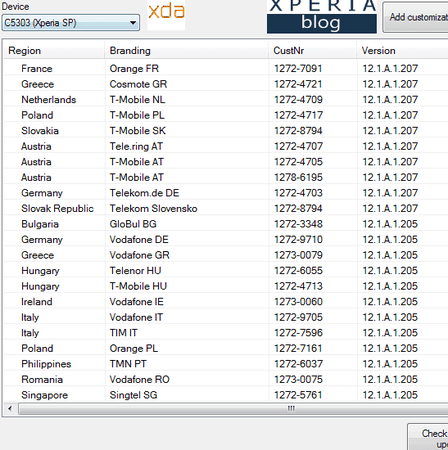Select the Vodafone DE row
This screenshot has width=448, height=450.
tap(226, 240)
